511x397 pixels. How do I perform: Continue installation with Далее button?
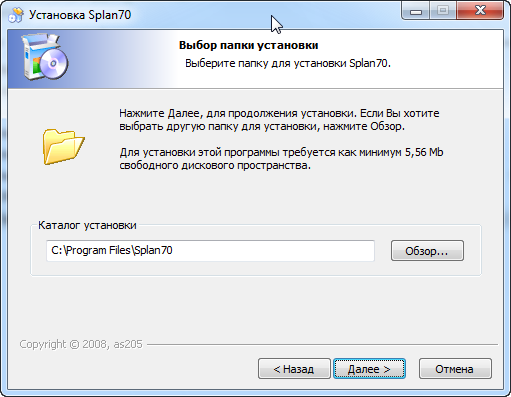point(369,369)
